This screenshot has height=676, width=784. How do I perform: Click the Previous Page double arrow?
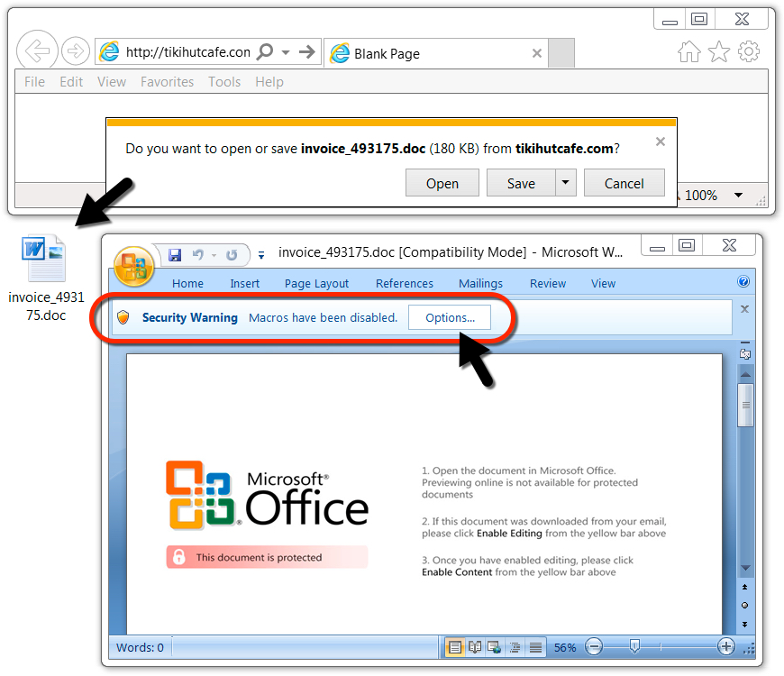click(x=745, y=587)
